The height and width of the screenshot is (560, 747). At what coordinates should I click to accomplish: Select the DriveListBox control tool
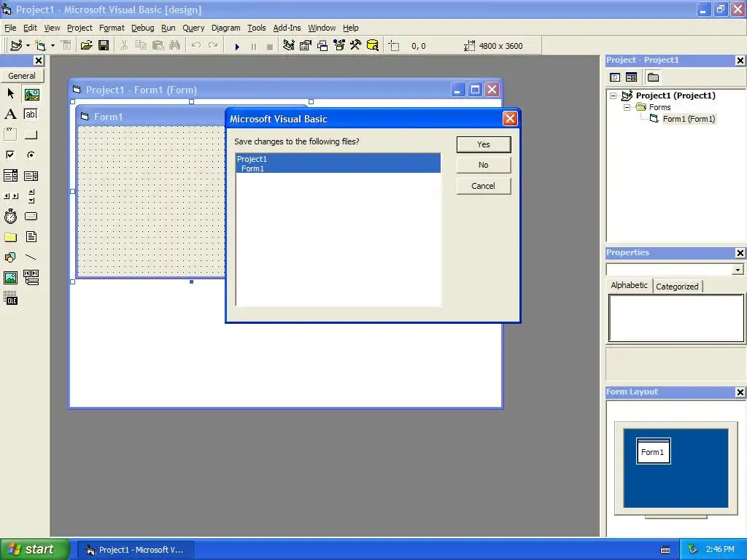[x=31, y=216]
